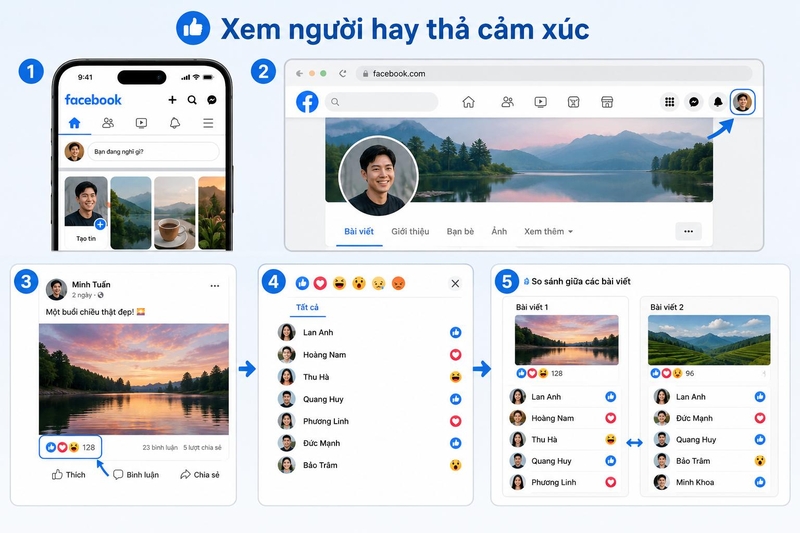The image size is (800, 533).
Task: Open the 'Bài viết 2' green hills thumbnail
Action: click(x=709, y=340)
